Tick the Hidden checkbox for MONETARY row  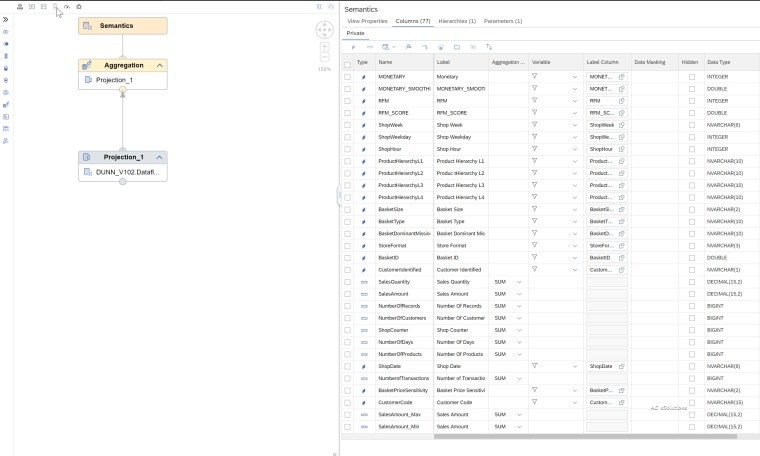tap(691, 76)
